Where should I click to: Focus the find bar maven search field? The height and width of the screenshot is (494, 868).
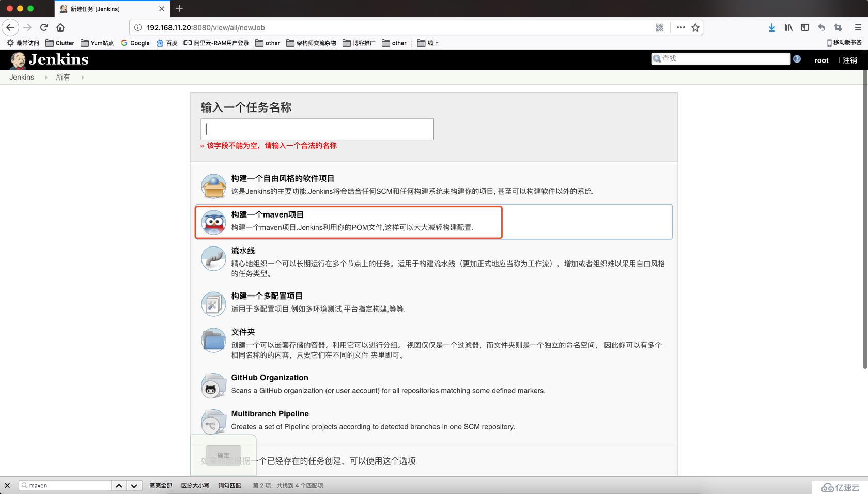[65, 486]
